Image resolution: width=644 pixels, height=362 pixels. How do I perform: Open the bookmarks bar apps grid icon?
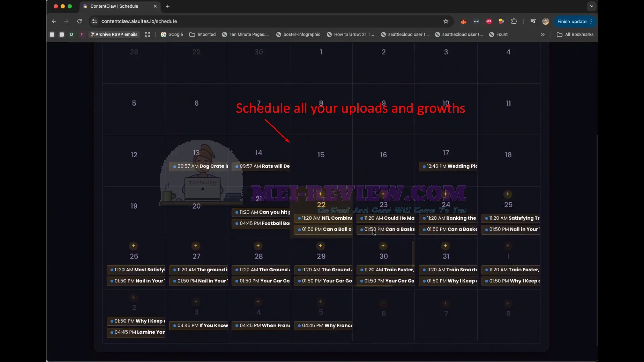tap(147, 35)
